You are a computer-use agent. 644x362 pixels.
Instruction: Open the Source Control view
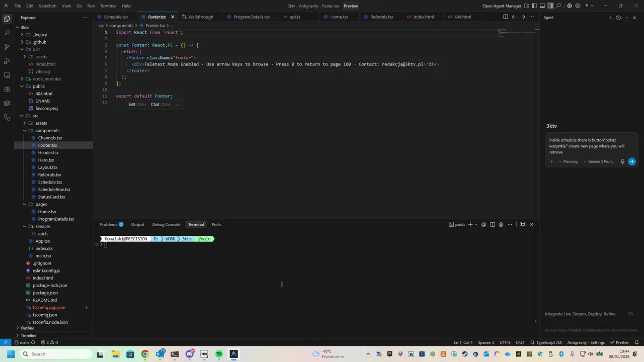click(7, 47)
